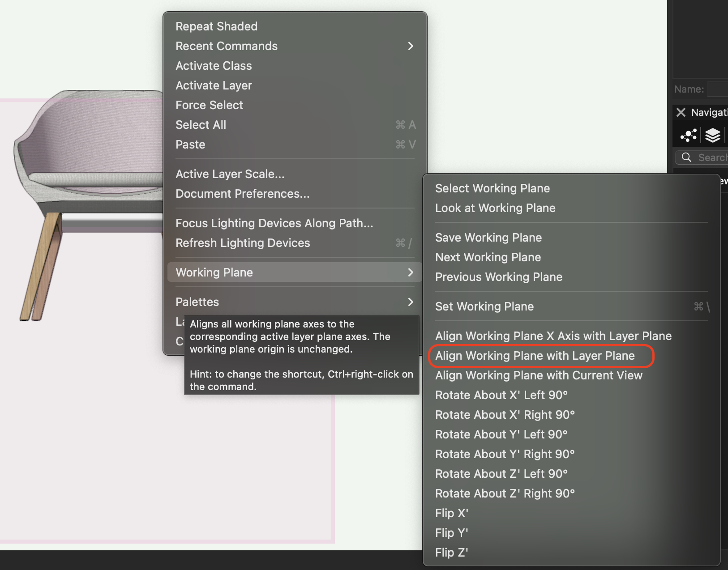This screenshot has height=570, width=728.
Task: Click Save Working Plane
Action: 488,238
